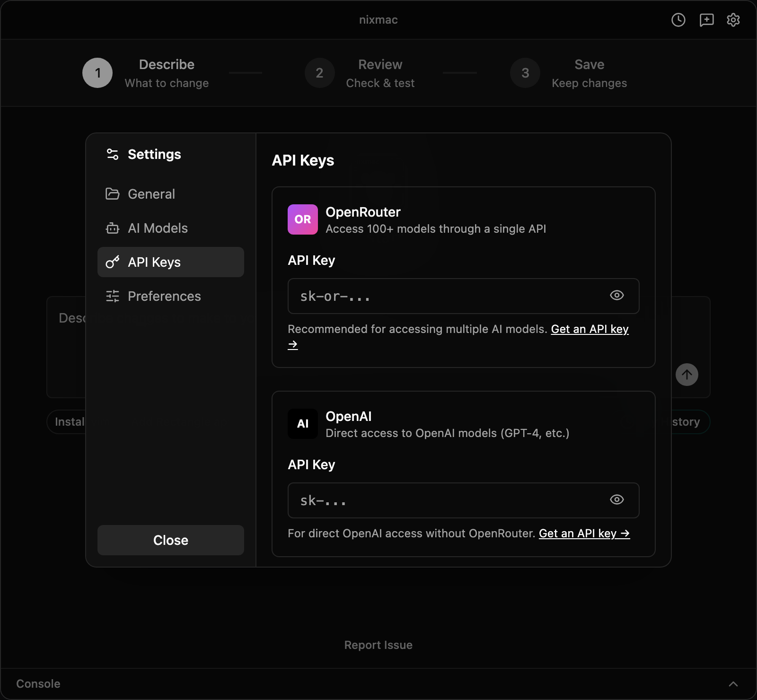Reveal the OpenAI API key with eye icon
757x700 pixels.
tap(617, 500)
